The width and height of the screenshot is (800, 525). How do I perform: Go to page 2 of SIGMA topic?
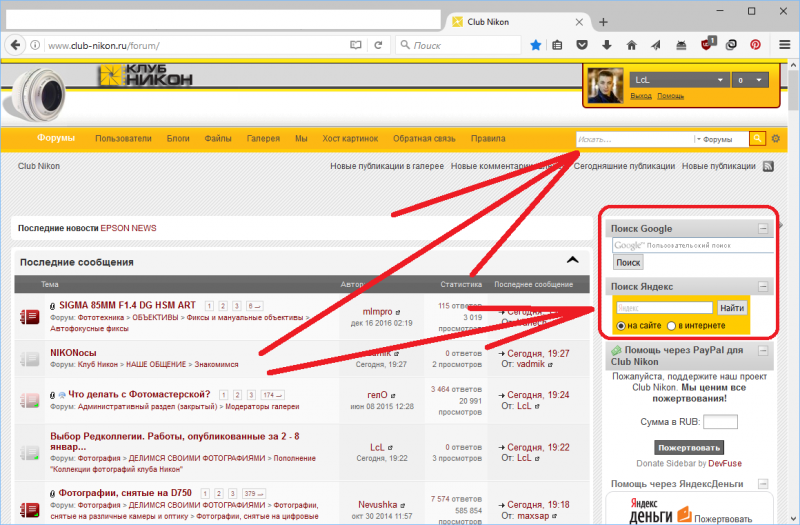tap(223, 306)
